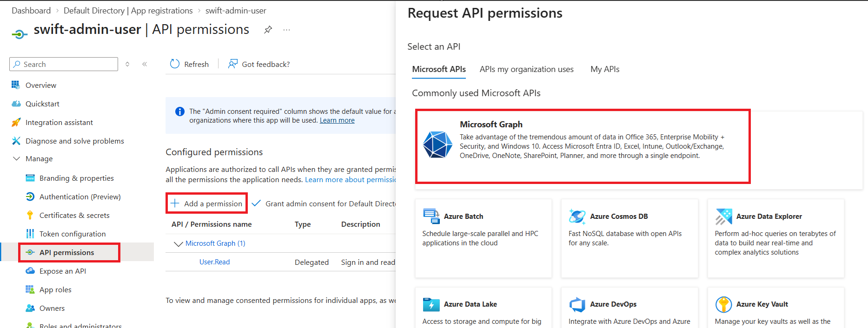
Task: Select the Azure Data Explorer card title
Action: tap(769, 216)
